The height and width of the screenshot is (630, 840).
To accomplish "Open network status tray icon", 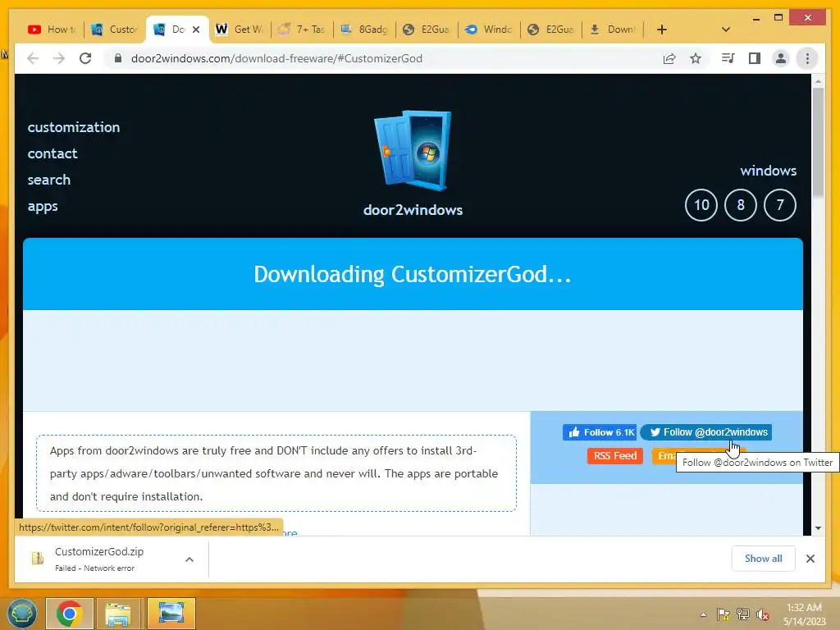I will point(742,614).
